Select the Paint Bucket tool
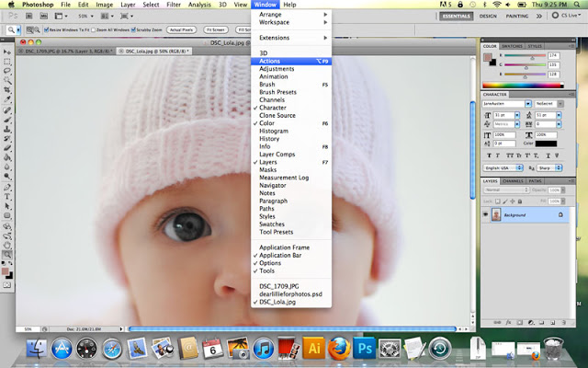Screen dimensions: 588x368 pos(7,157)
